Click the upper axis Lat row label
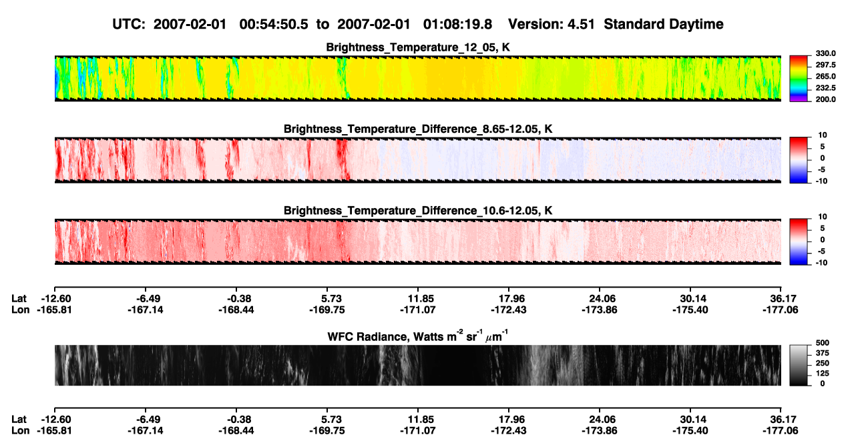The width and height of the screenshot is (868, 445). [x=19, y=299]
